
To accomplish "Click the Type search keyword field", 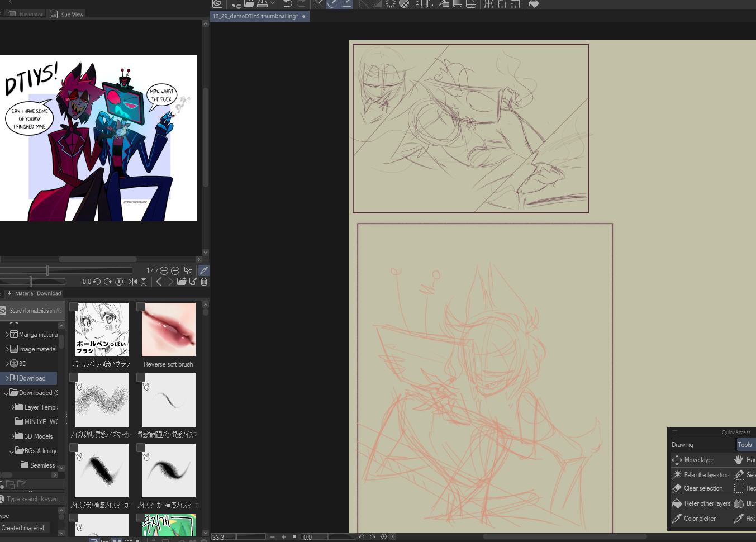I will tap(34, 499).
